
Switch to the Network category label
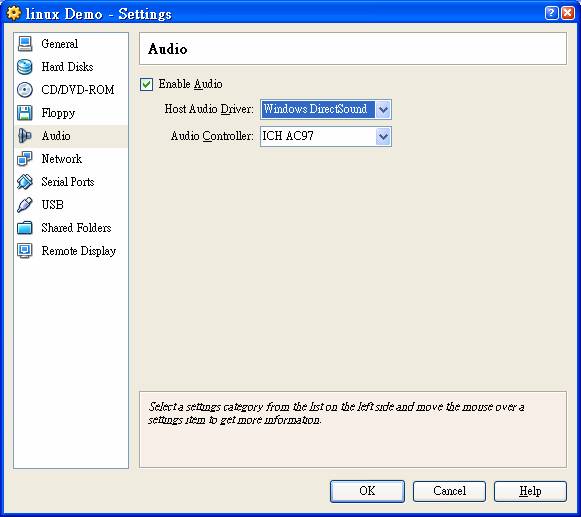tap(62, 159)
